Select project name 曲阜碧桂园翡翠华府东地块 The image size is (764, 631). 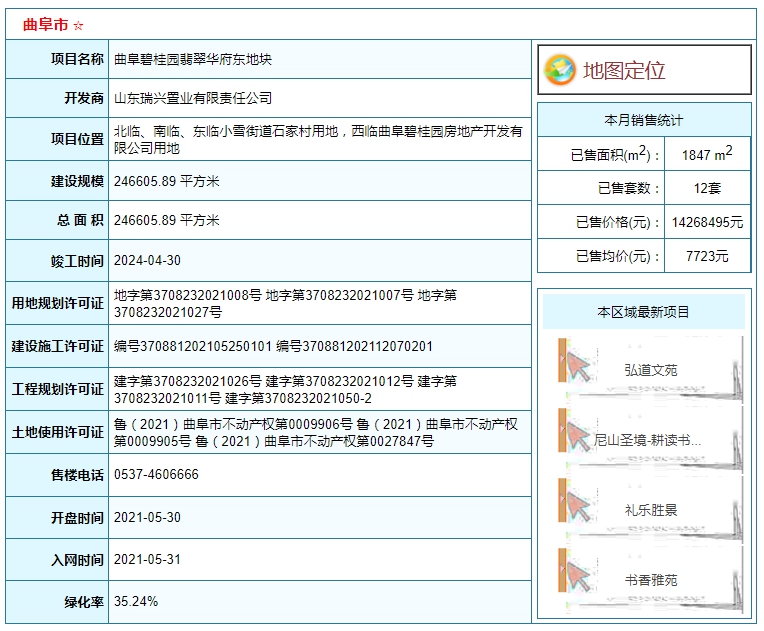pyautogui.click(x=193, y=59)
